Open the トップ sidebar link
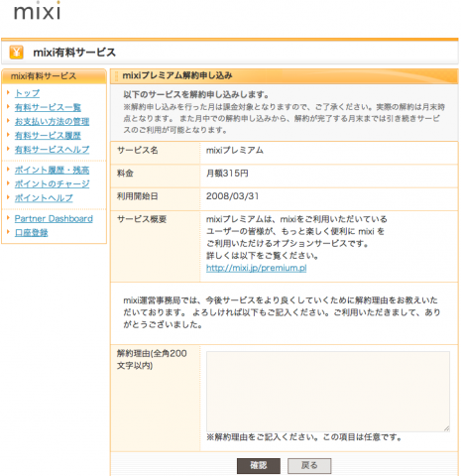Image resolution: width=461 pixels, height=476 pixels. 27,93
